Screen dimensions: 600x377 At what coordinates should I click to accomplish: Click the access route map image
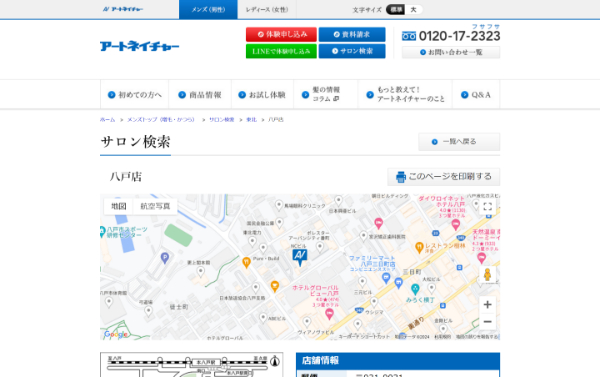(x=192, y=365)
